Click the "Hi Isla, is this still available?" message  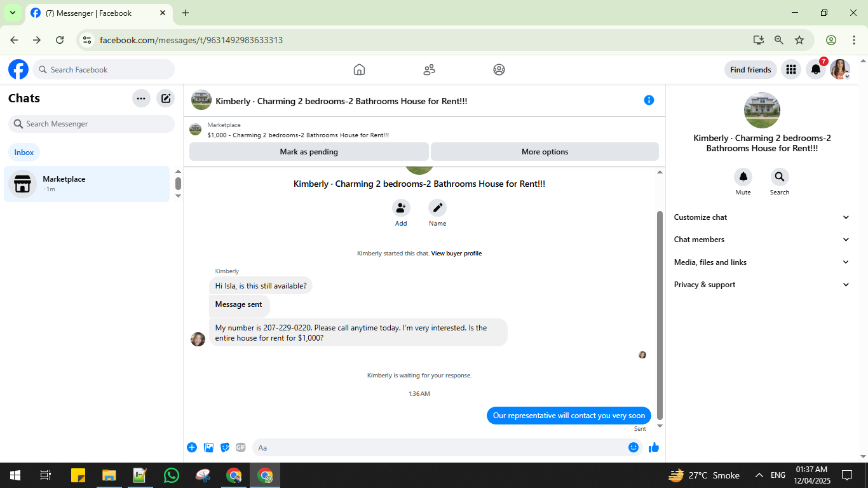[x=261, y=286]
